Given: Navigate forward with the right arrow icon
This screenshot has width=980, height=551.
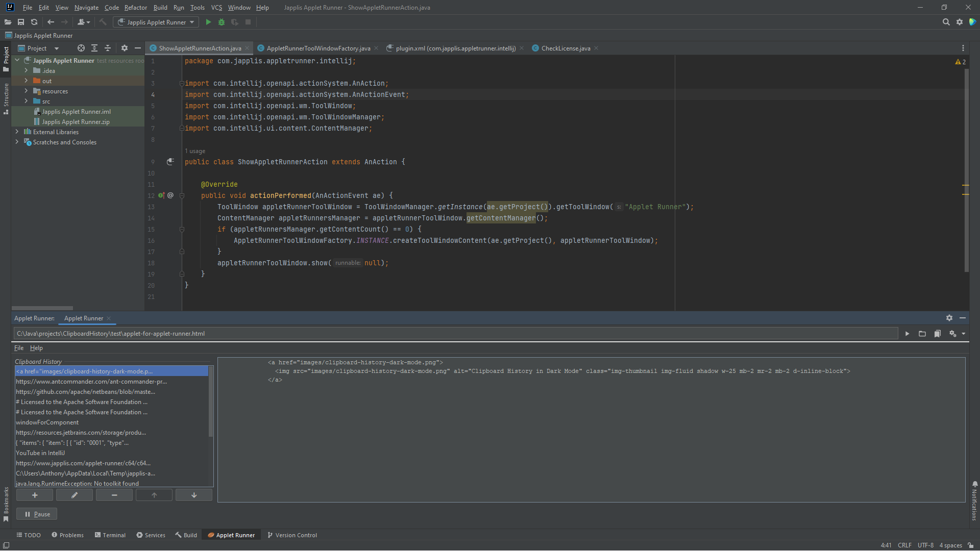Looking at the screenshot, I should [64, 22].
